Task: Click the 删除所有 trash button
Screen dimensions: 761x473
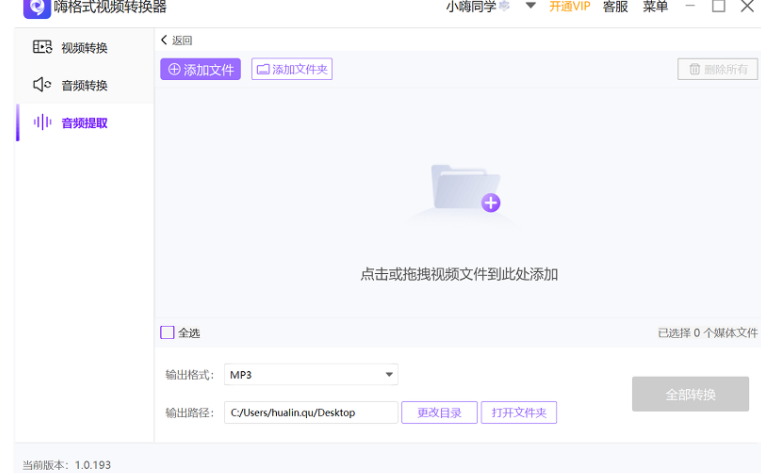Action: (717, 69)
